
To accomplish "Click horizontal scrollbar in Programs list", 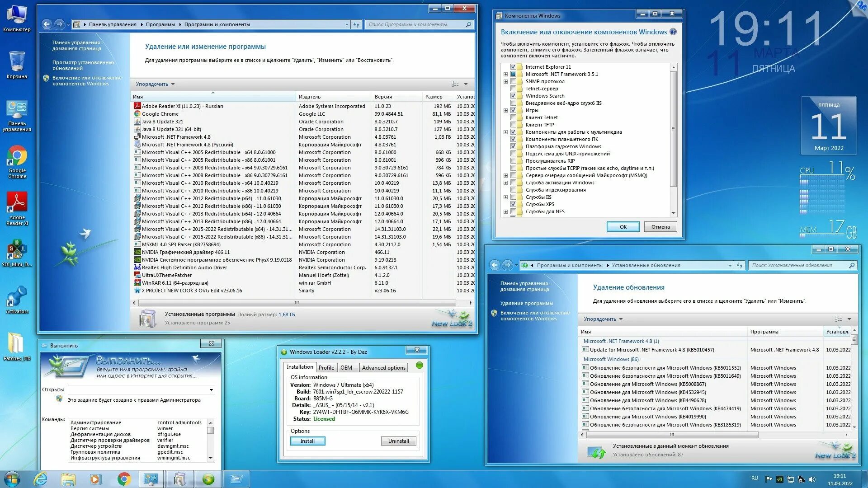I will click(x=297, y=303).
